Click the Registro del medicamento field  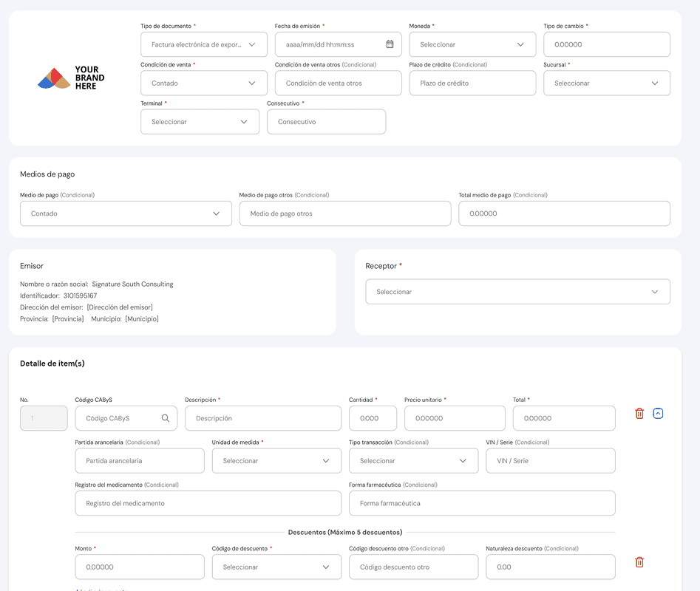[208, 503]
